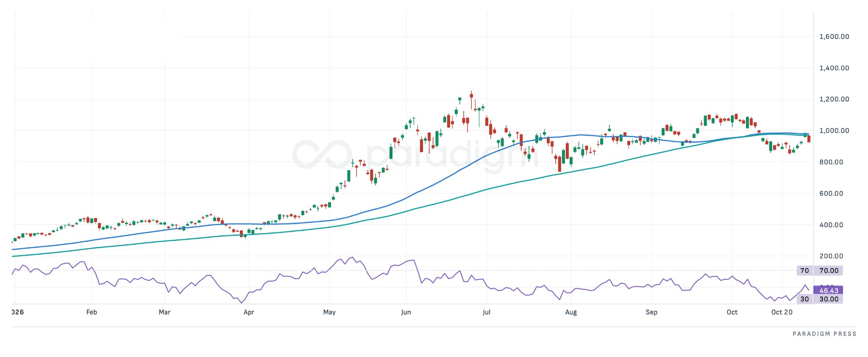Select the Oct 20 date axis label
This screenshot has height=357, width=868.
click(782, 312)
